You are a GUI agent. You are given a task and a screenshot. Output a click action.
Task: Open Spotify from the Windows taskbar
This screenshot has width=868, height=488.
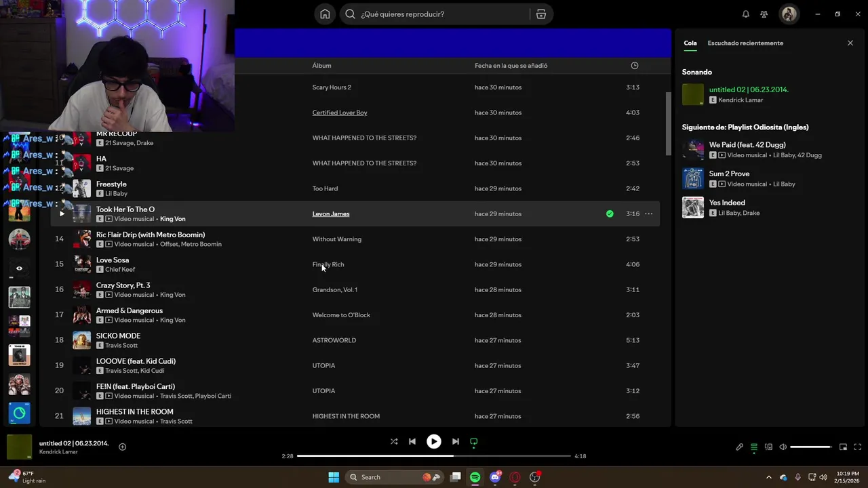(x=475, y=477)
